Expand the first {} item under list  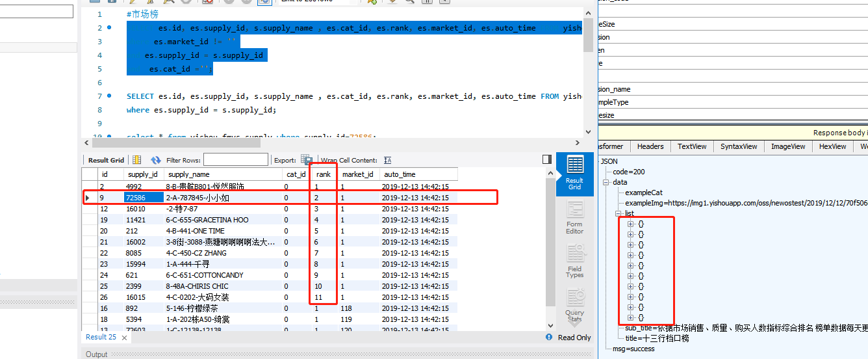point(630,224)
